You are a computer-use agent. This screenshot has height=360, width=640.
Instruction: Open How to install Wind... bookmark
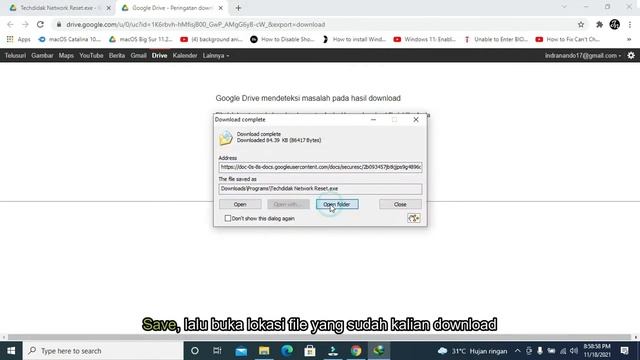354,39
